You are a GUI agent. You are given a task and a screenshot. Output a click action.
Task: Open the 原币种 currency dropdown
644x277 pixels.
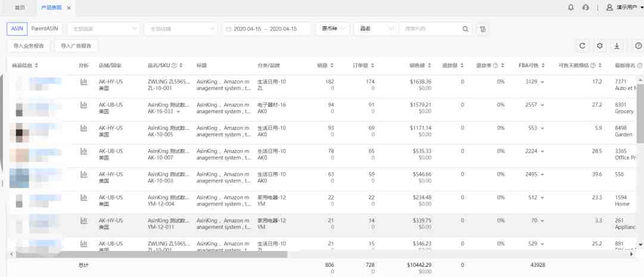click(x=333, y=29)
